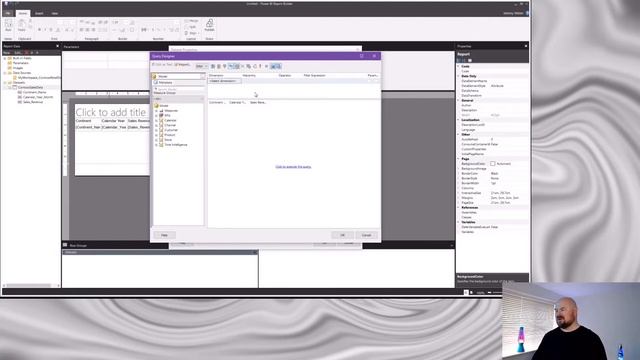Select the Customer dimension in model tree
This screenshot has width=640, height=360.
click(171, 130)
